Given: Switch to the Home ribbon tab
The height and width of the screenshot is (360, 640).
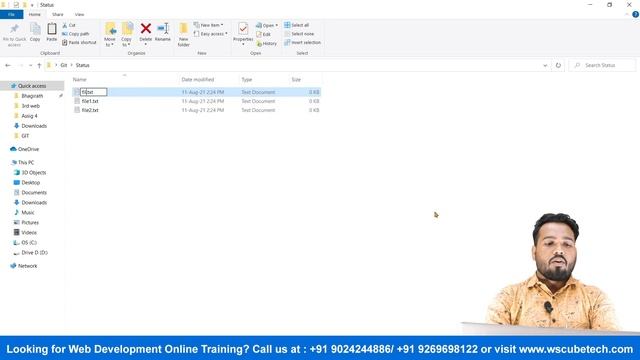Looking at the screenshot, I should (35, 15).
